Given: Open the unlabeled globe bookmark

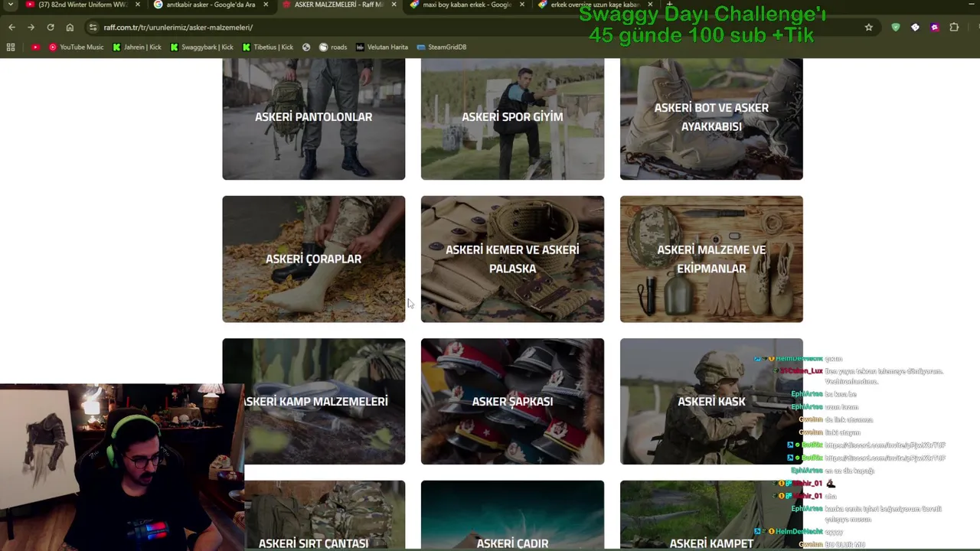Looking at the screenshot, I should [x=306, y=47].
